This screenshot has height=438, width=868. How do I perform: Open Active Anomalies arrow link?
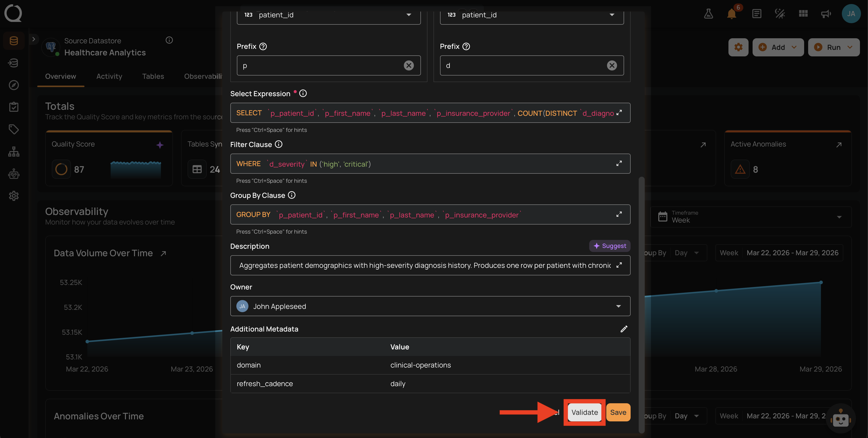[839, 145]
